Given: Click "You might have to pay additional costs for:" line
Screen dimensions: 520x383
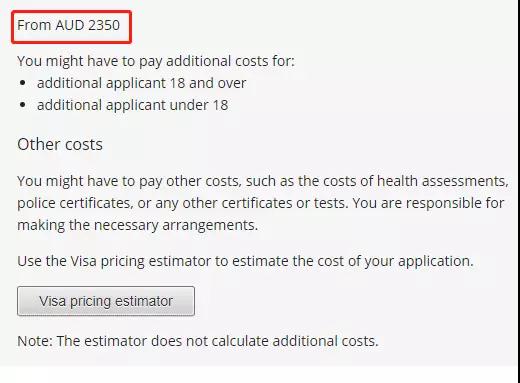Looking at the screenshot, I should (x=156, y=61).
